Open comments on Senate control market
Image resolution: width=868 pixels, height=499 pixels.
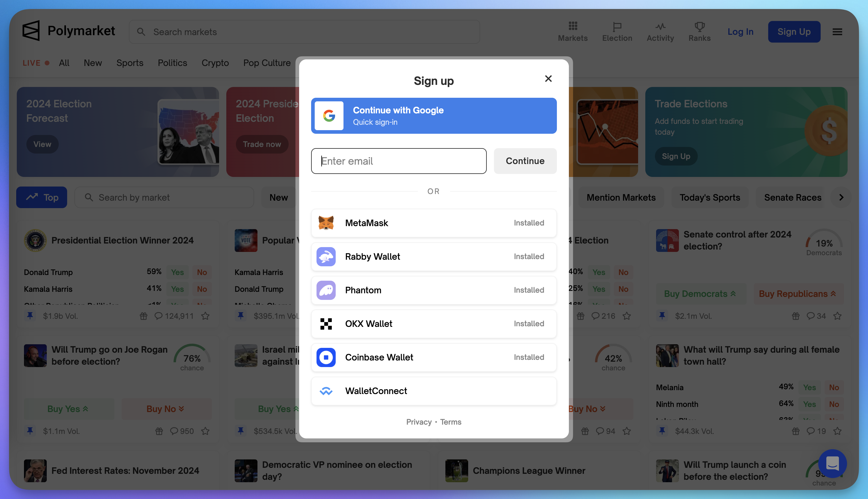tap(816, 316)
